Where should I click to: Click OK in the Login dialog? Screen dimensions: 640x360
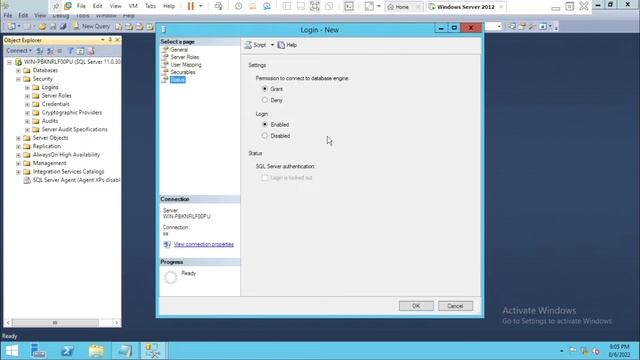pyautogui.click(x=416, y=306)
